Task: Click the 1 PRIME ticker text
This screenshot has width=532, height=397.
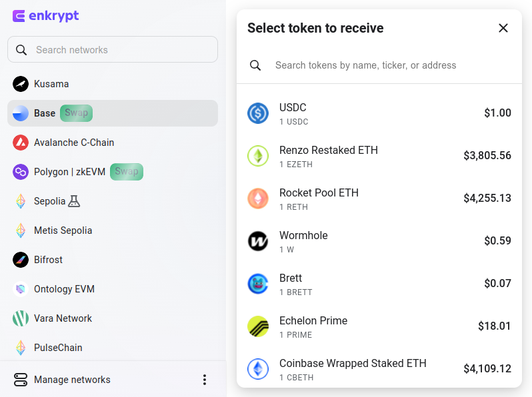Action: pyautogui.click(x=295, y=335)
